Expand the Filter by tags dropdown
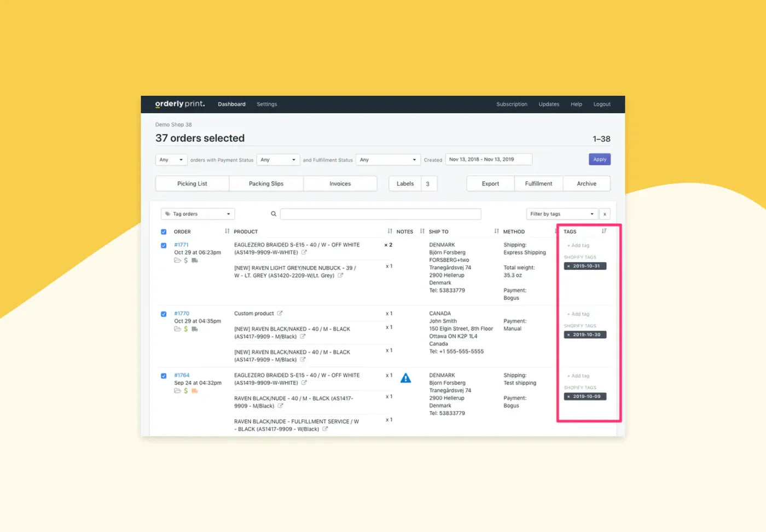This screenshot has width=766, height=532. pyautogui.click(x=561, y=214)
